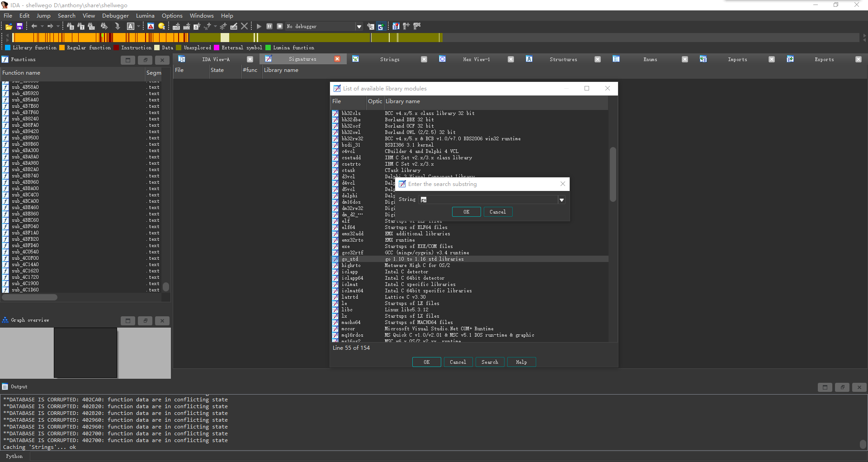Sort Functions list by Function name header
This screenshot has height=462, width=868.
[72, 73]
